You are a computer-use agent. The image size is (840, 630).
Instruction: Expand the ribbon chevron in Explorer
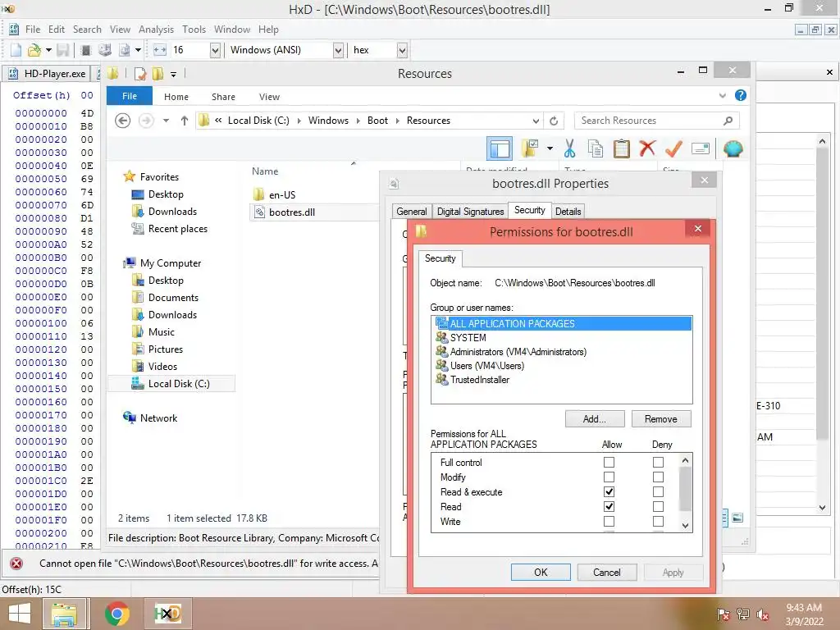tap(723, 95)
